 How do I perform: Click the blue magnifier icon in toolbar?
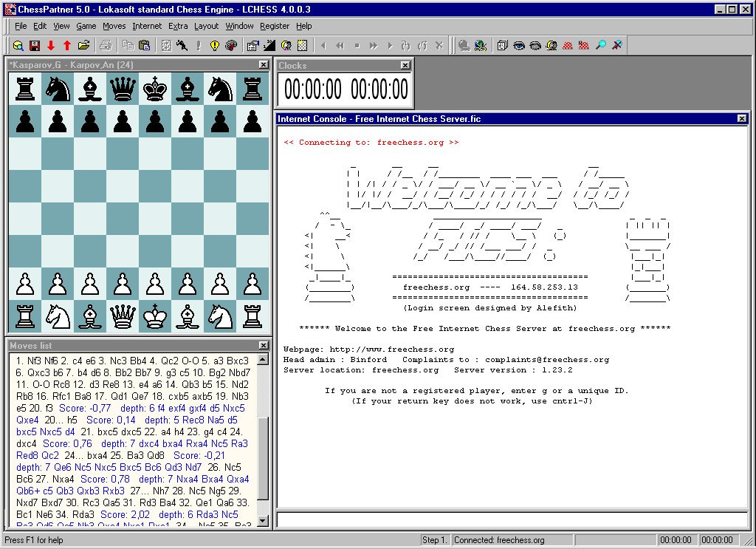pos(601,45)
